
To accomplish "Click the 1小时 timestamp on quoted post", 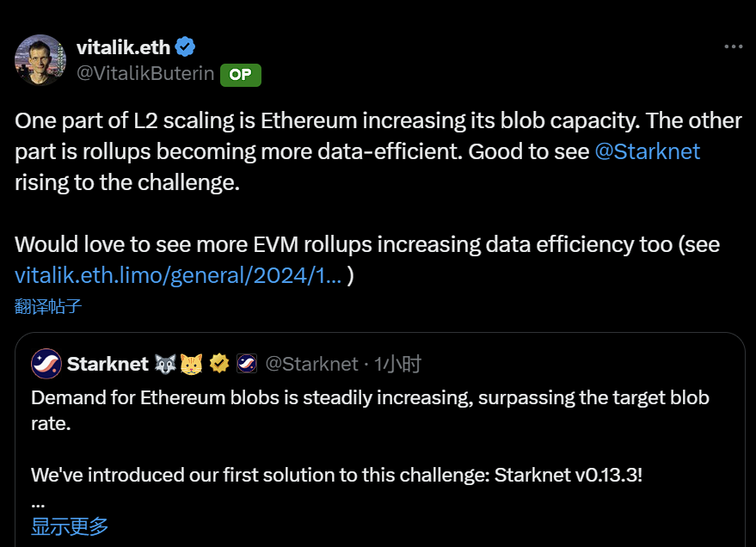I will click(396, 363).
